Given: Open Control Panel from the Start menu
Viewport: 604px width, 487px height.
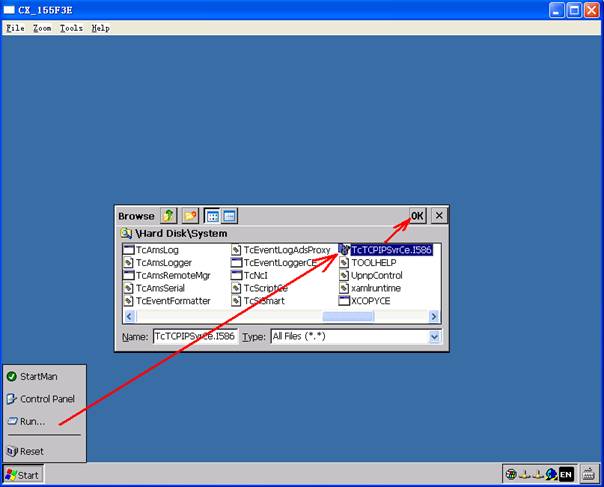Looking at the screenshot, I should coord(48,399).
